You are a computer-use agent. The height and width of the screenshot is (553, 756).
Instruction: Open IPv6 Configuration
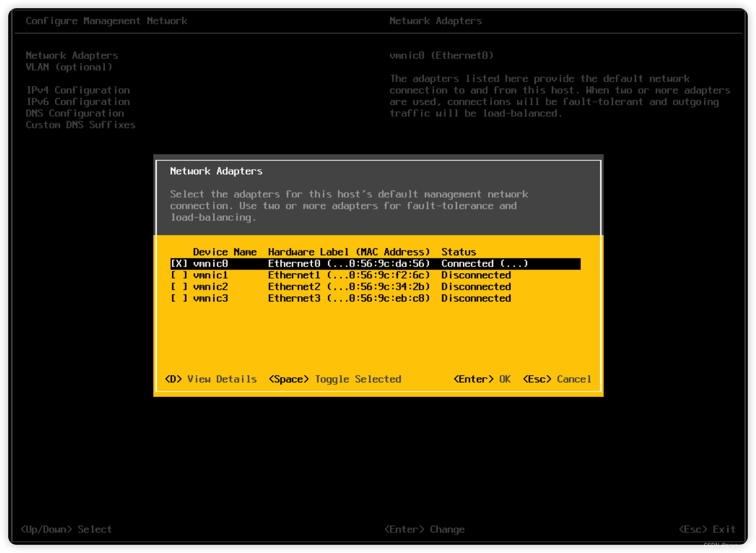(x=78, y=102)
